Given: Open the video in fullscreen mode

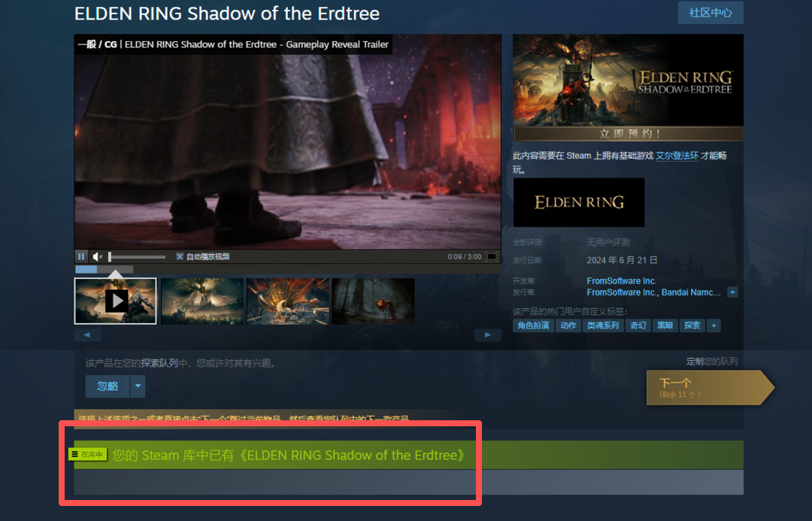Looking at the screenshot, I should (x=492, y=256).
